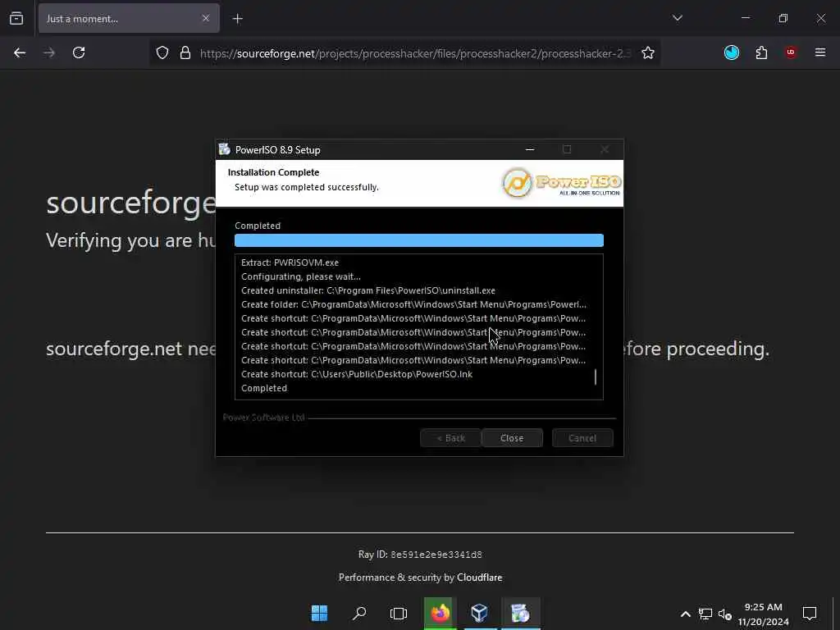Select the 'Extract: PWRISOVM.exe' log line
The width and height of the screenshot is (840, 630).
pos(290,262)
